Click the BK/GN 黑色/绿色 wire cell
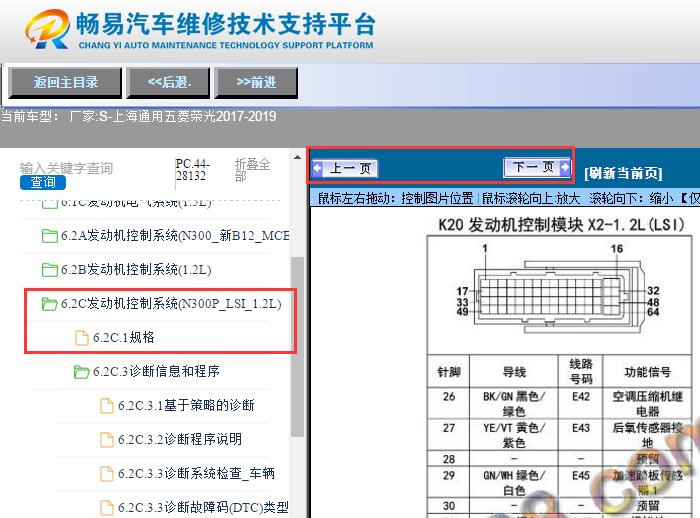700x518 pixels. 514,404
